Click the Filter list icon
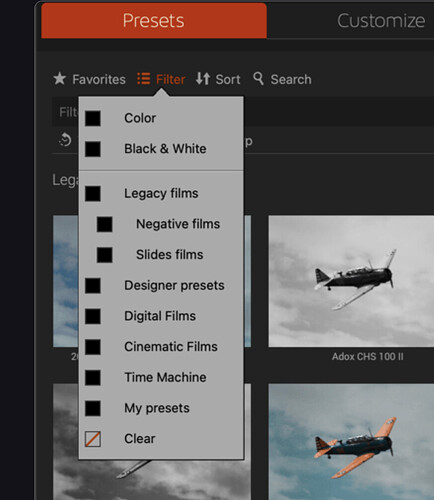The image size is (434, 500). (x=144, y=79)
